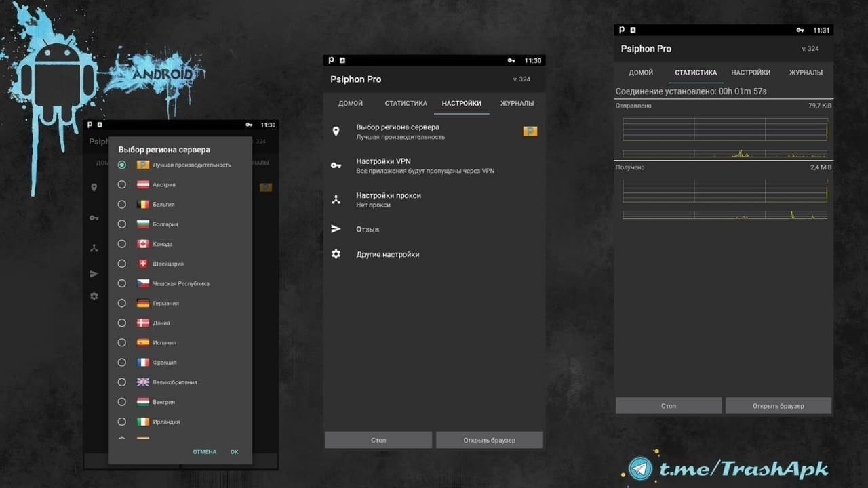This screenshot has width=868, height=488.
Task: Click the best performance flag icon in dialog
Action: pos(143,165)
